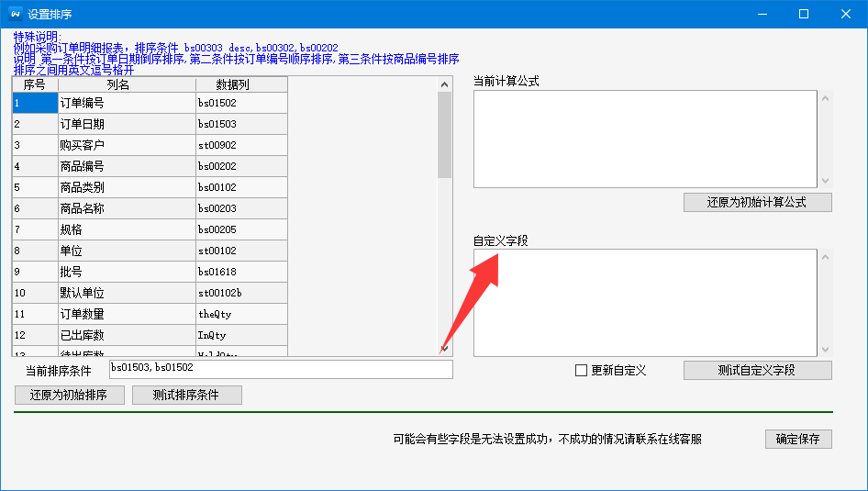Maximize the 设置排序 window
Screen dimensions: 868x491
(804, 14)
